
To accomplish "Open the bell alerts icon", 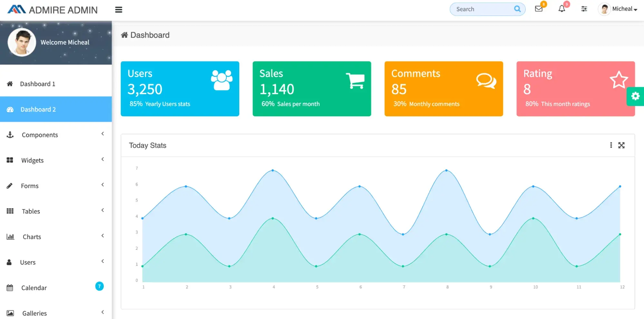I will coord(562,9).
